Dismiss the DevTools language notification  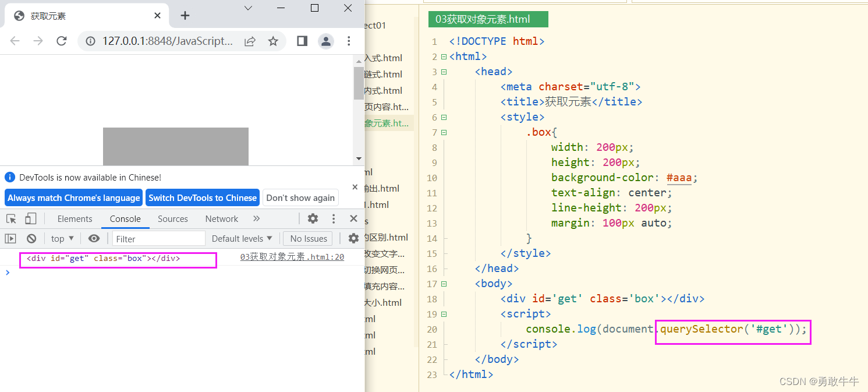point(355,187)
